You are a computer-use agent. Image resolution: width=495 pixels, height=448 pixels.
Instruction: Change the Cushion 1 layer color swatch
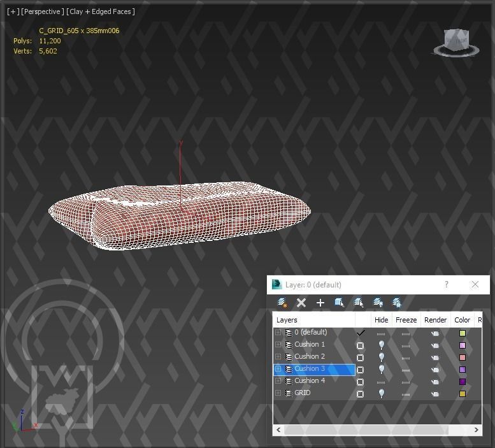pyautogui.click(x=463, y=345)
